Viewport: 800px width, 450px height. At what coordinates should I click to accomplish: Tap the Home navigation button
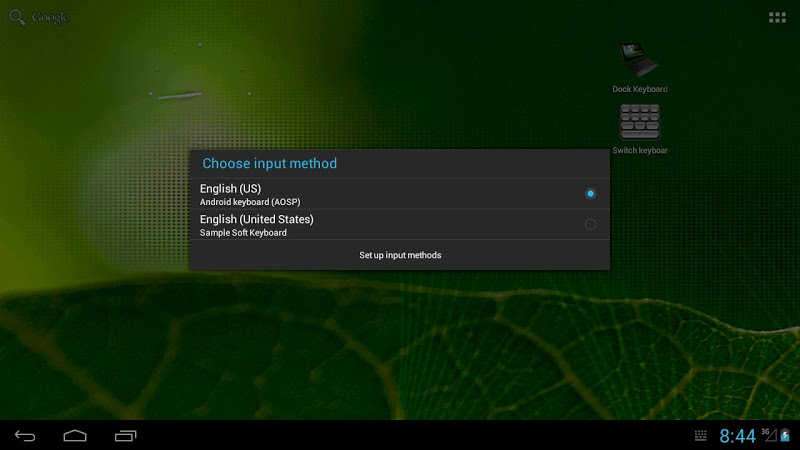point(75,436)
